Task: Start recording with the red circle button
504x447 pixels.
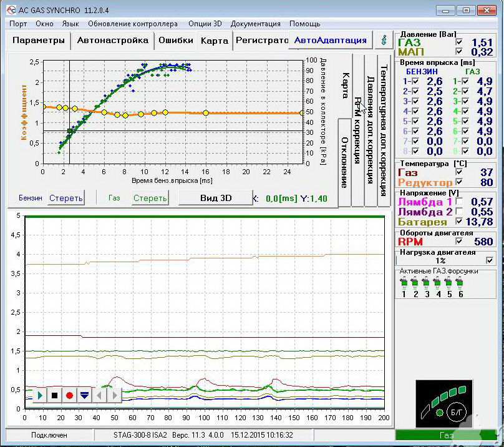Action: (x=69, y=395)
